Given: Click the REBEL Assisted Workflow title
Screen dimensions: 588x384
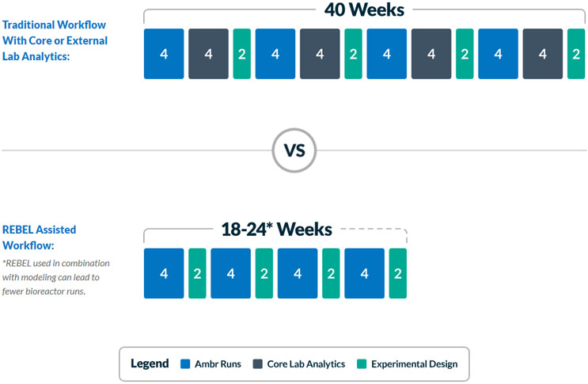Looking at the screenshot, I should 39,237.
